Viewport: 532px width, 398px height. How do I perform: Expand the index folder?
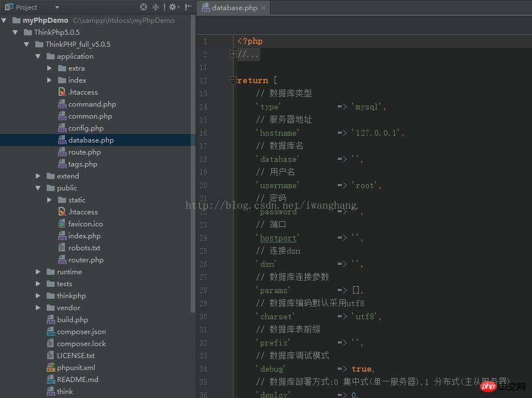coord(50,80)
